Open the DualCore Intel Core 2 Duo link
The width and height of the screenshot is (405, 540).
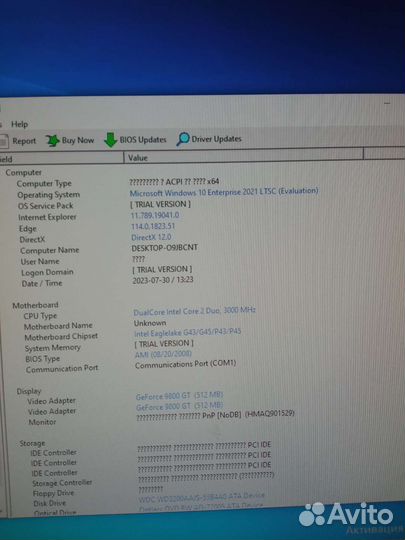(x=195, y=311)
